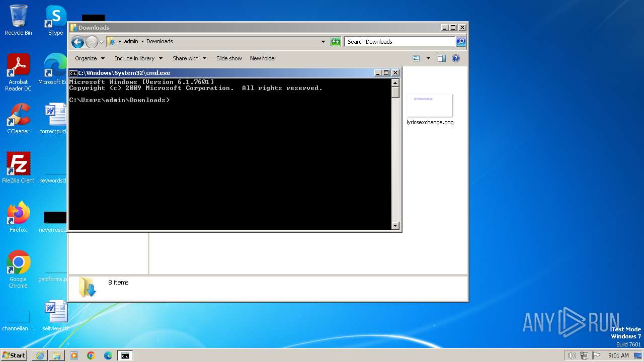
Task: Open the Organize dropdown menu
Action: 90,58
